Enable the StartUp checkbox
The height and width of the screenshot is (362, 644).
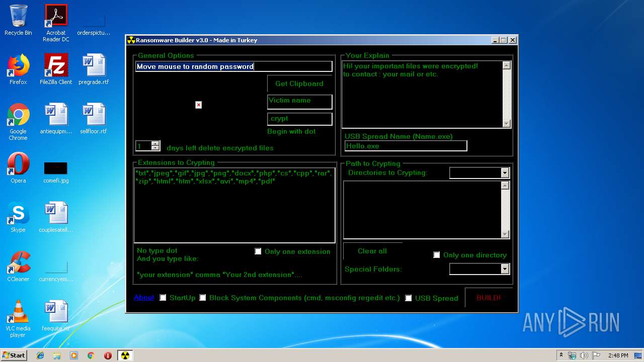(x=163, y=298)
